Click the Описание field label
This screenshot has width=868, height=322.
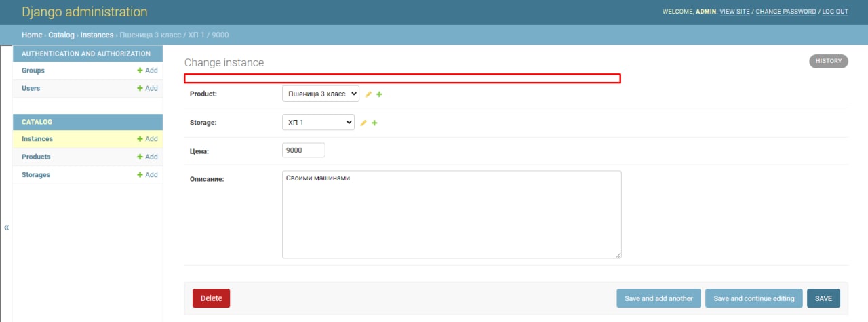pyautogui.click(x=207, y=179)
